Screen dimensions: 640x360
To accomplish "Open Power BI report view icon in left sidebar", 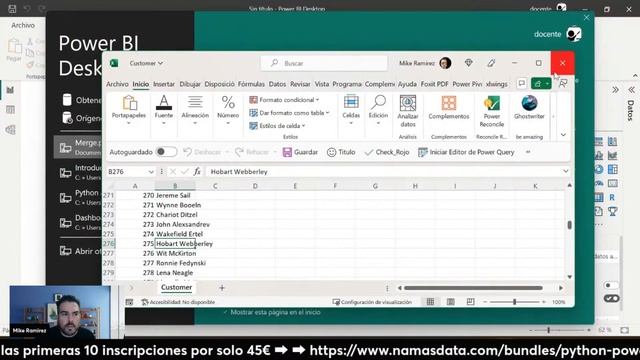I will pos(10,90).
